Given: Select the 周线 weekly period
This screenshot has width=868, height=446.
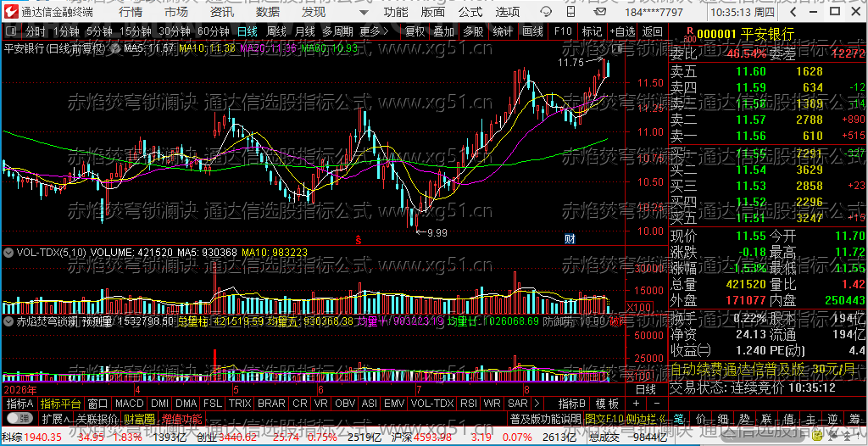Looking at the screenshot, I should 275,31.
